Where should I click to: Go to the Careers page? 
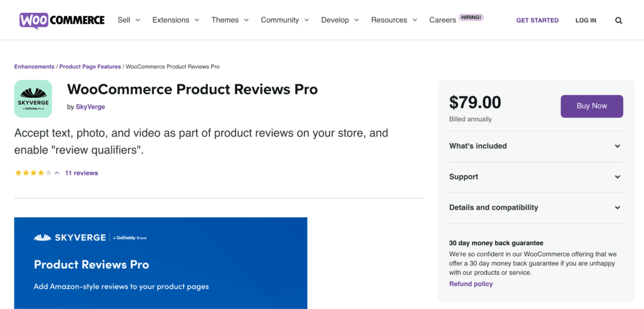coord(442,20)
